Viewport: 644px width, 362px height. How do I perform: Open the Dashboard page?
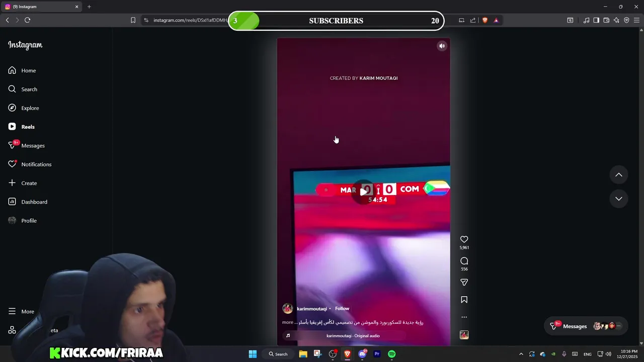tap(28, 202)
